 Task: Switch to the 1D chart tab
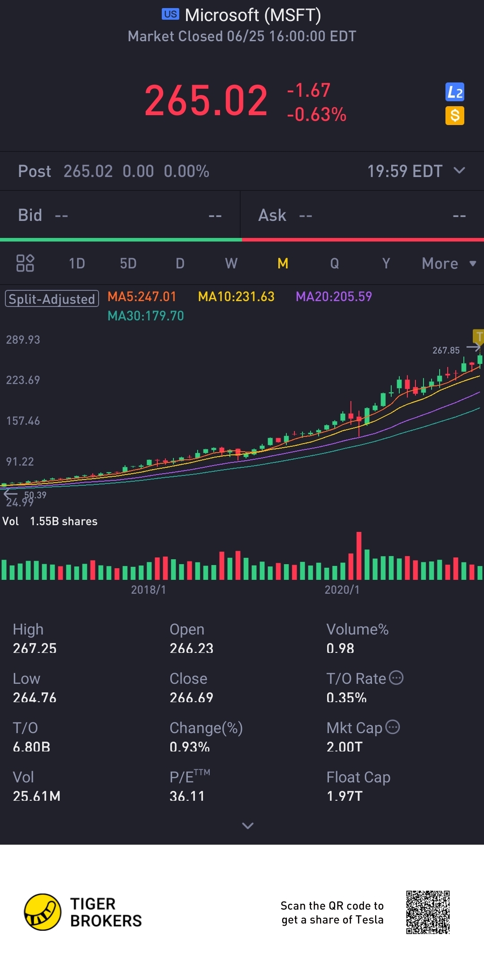77,263
